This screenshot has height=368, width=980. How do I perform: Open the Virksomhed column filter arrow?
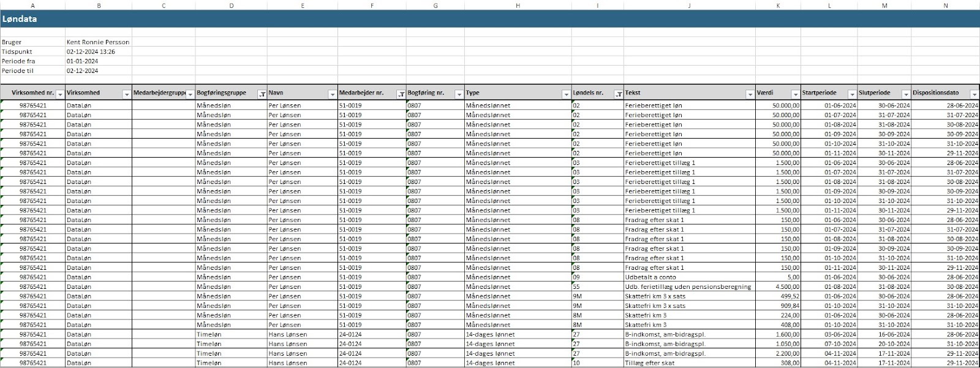[x=127, y=94]
